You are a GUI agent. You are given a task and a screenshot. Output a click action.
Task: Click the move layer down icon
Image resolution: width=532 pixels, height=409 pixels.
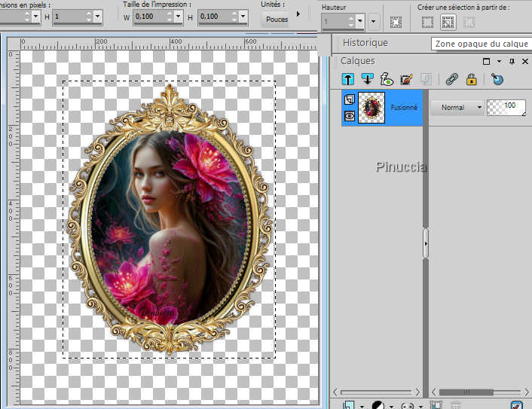[368, 78]
